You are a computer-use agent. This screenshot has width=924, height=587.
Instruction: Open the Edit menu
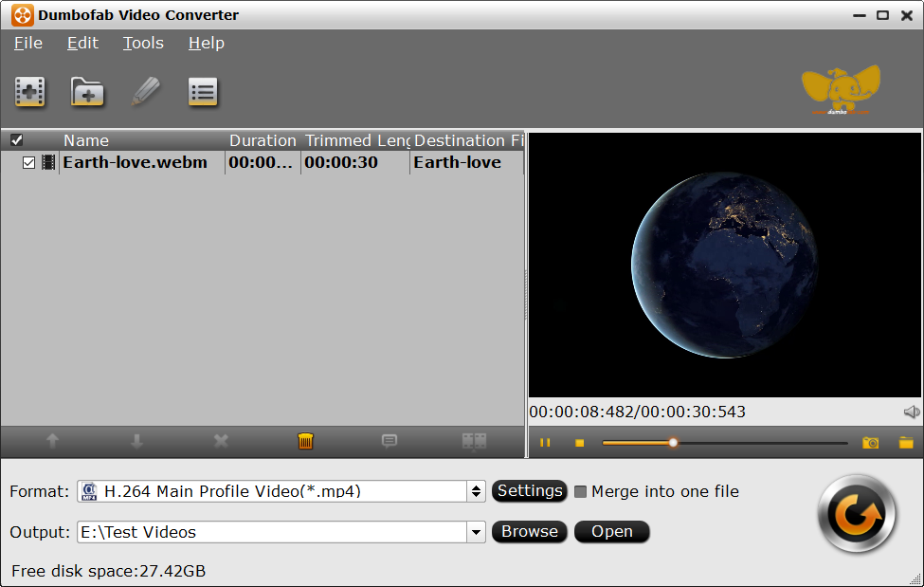coord(82,43)
